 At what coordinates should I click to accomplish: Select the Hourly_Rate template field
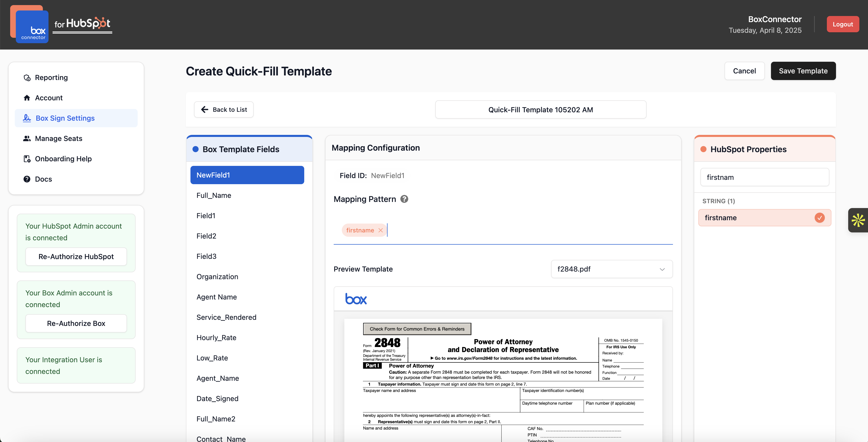tap(247, 338)
